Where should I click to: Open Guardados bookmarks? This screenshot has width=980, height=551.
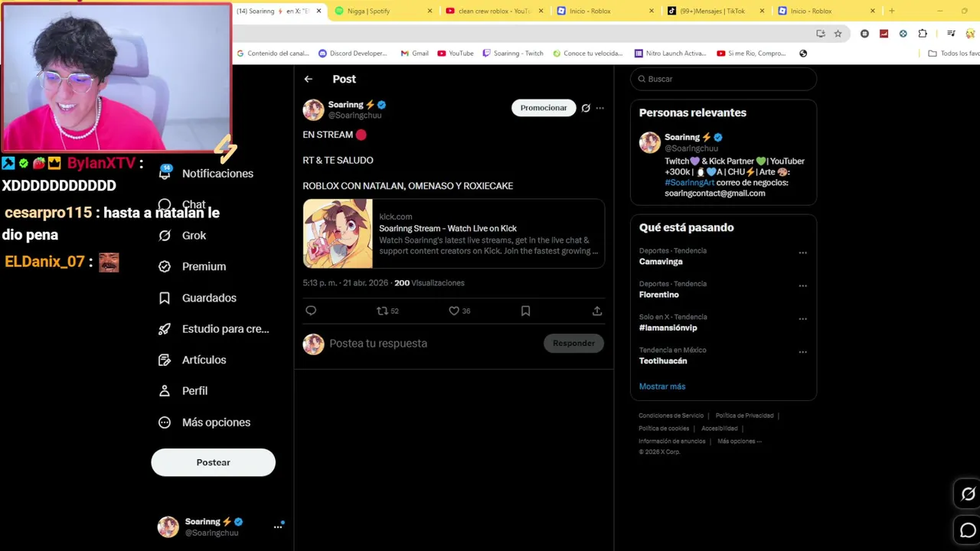(x=198, y=298)
